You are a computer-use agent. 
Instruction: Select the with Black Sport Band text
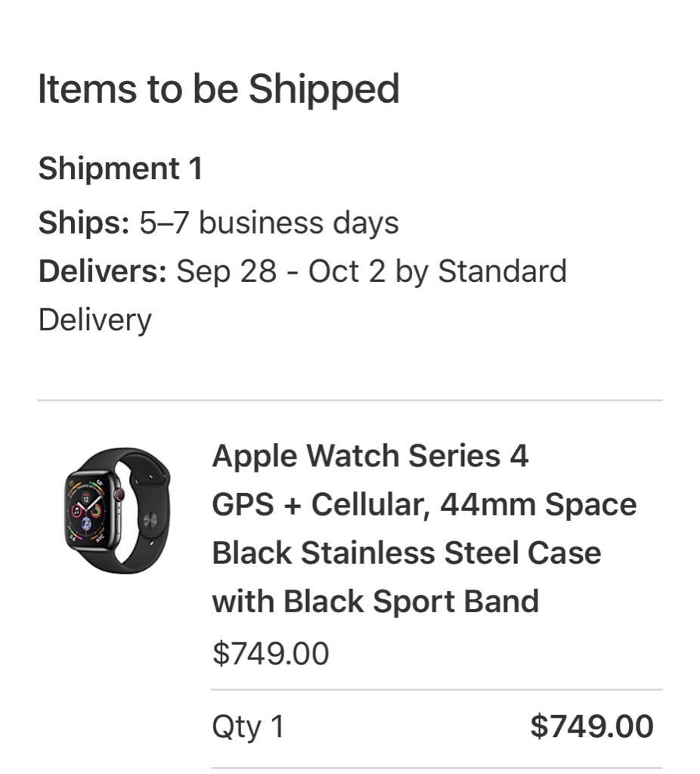point(375,601)
